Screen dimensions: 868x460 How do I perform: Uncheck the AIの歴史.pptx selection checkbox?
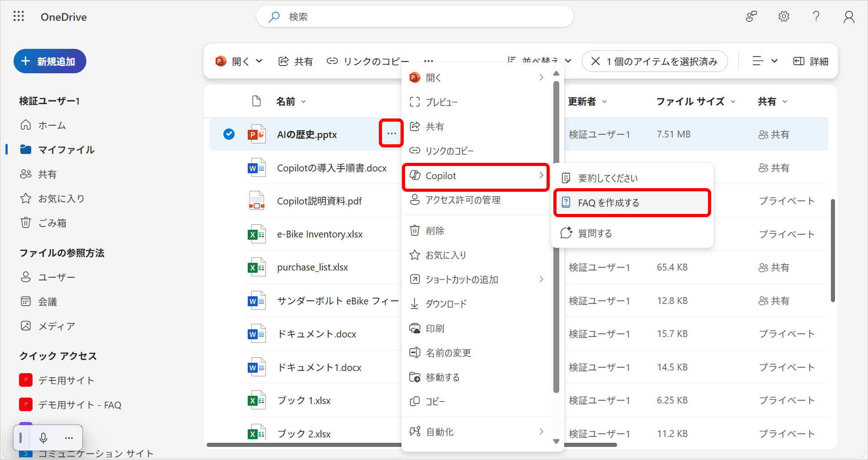[229, 134]
